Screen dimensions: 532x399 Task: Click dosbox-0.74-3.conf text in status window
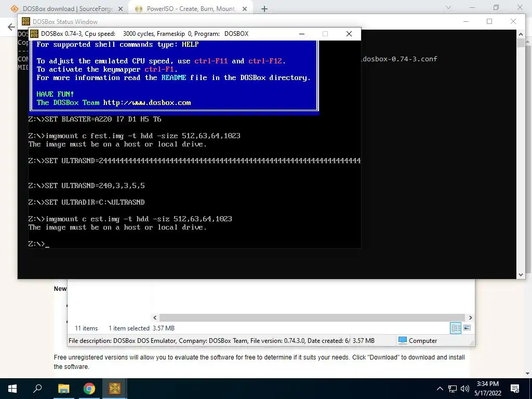tap(400, 59)
